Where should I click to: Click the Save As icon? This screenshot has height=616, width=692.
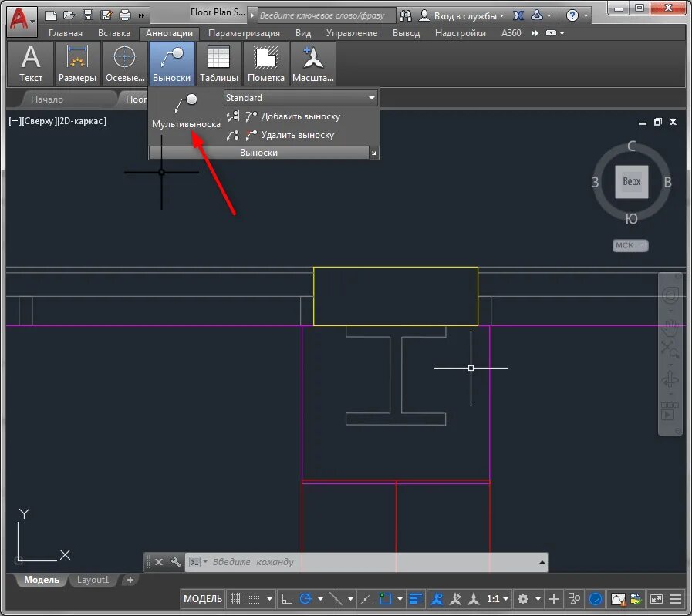pyautogui.click(x=106, y=15)
